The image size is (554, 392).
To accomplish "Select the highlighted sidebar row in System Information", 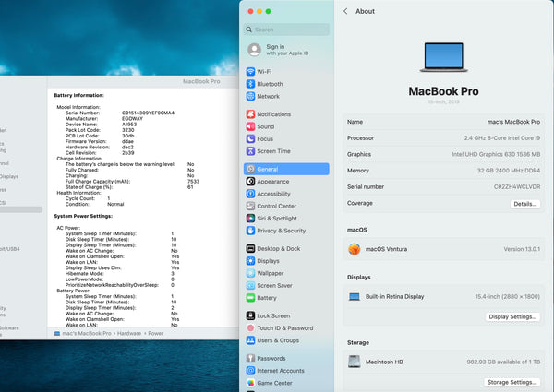I will [21, 209].
